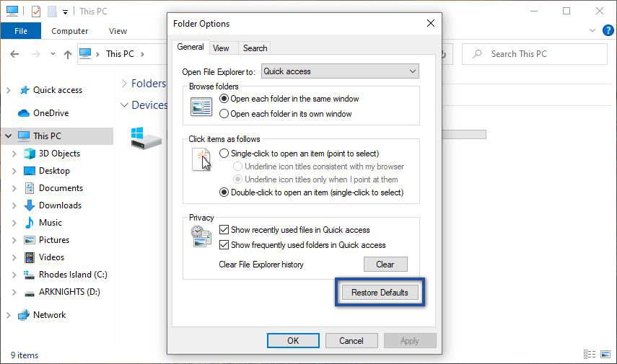This screenshot has height=364, width=617.
Task: Switch to Large icons view in status bar
Action: pos(605,355)
